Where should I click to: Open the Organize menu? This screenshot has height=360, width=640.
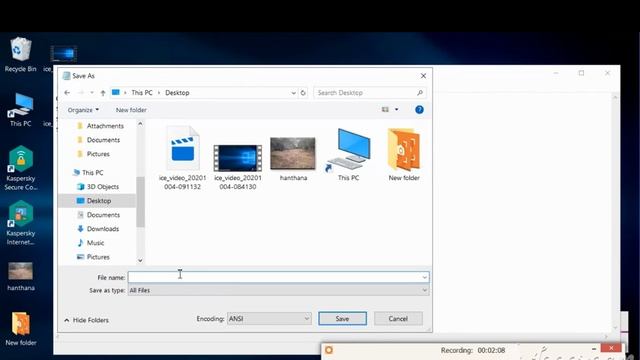[x=83, y=110]
